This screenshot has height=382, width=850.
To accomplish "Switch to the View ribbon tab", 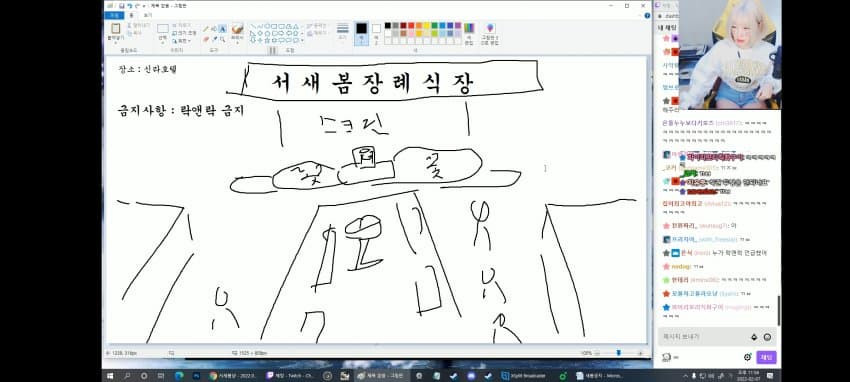I will (x=147, y=16).
